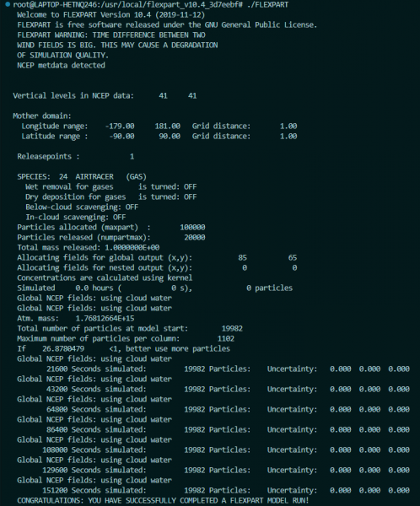420x506 pixels.
Task: Click the FLEXPART WARNING time difference line
Action: 111,35
